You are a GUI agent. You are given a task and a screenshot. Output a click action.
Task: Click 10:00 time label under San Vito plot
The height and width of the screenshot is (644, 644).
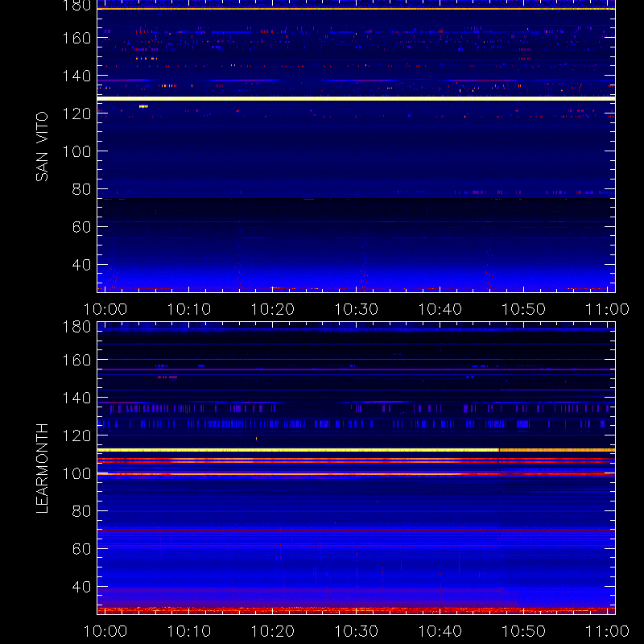[105, 309]
